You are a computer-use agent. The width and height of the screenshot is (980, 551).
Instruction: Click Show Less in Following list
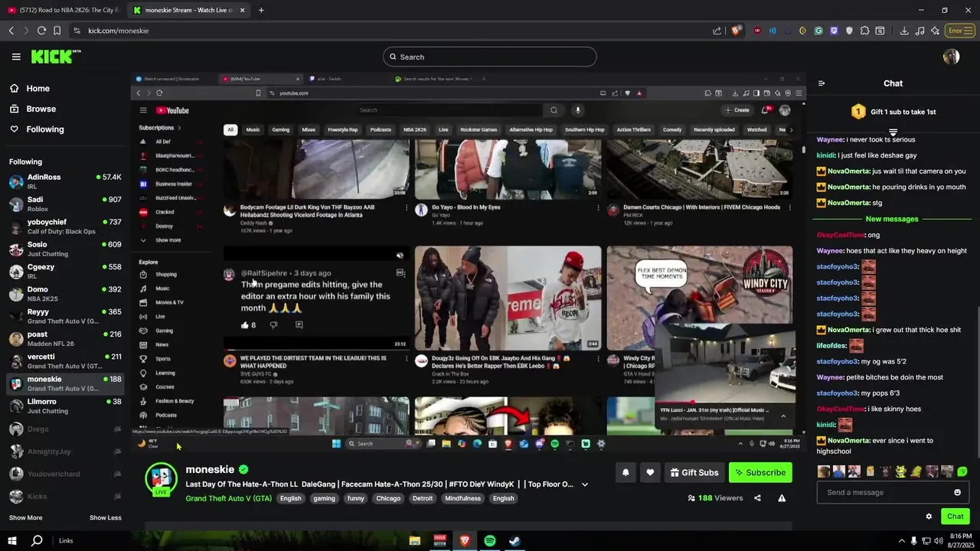(x=106, y=518)
